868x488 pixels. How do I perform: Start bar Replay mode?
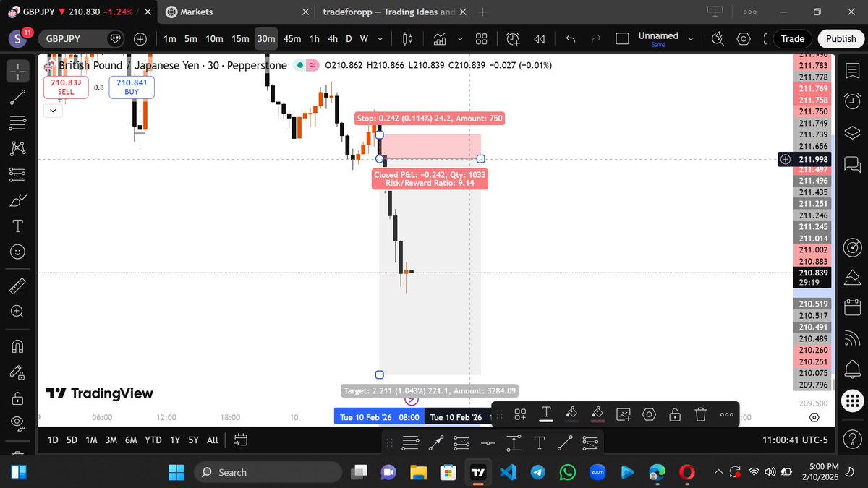click(x=539, y=39)
